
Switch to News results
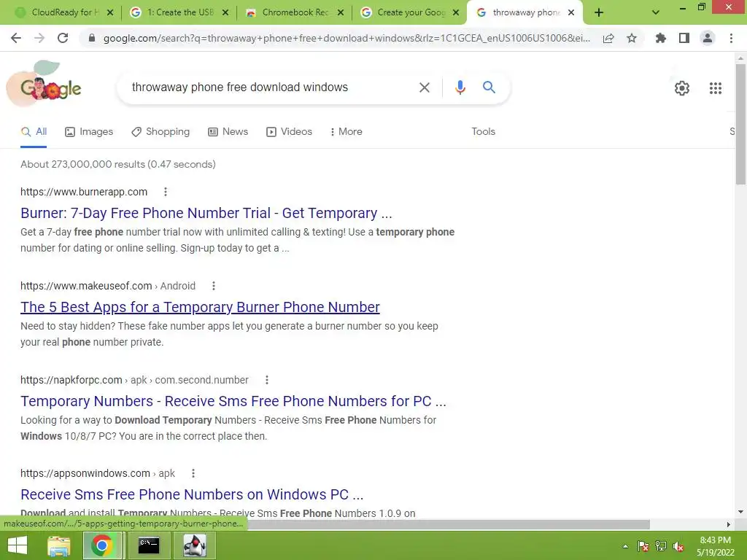[x=228, y=132]
